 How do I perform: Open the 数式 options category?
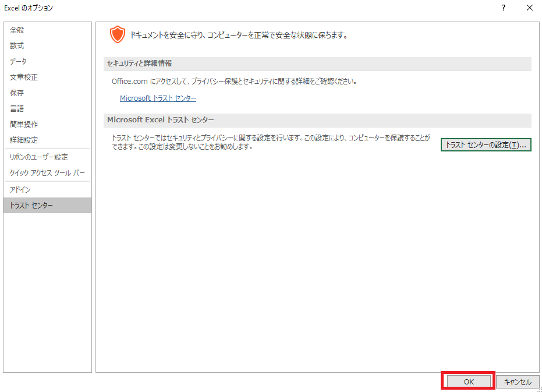click(47, 45)
